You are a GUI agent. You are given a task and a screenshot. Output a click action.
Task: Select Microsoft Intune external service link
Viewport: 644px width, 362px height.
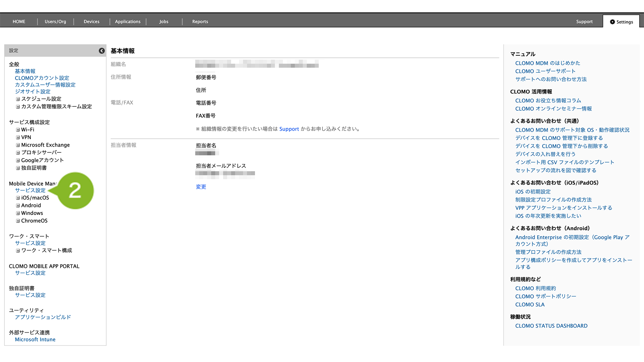coord(35,340)
